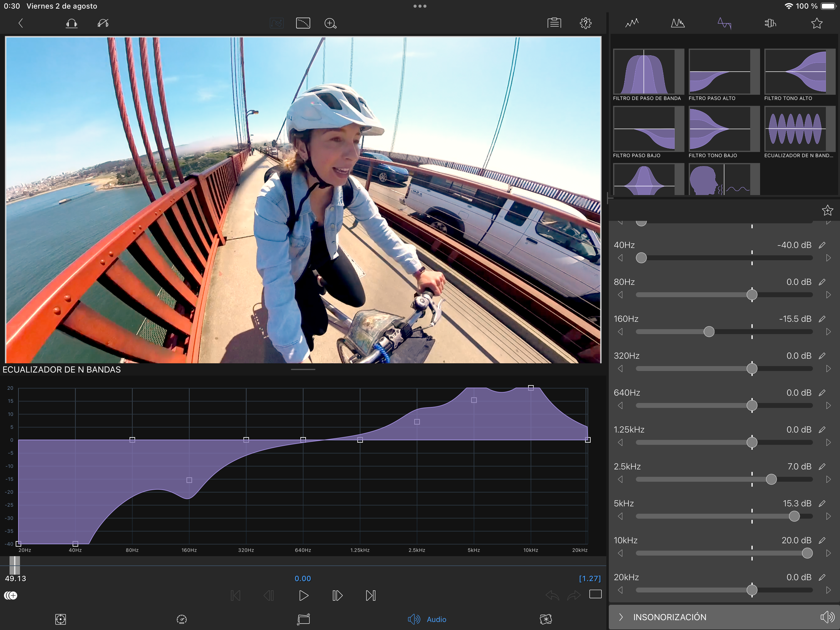Viewport: 840px width, 630px height.
Task: Increase 2.5kHz gain with right arrow
Action: click(828, 480)
